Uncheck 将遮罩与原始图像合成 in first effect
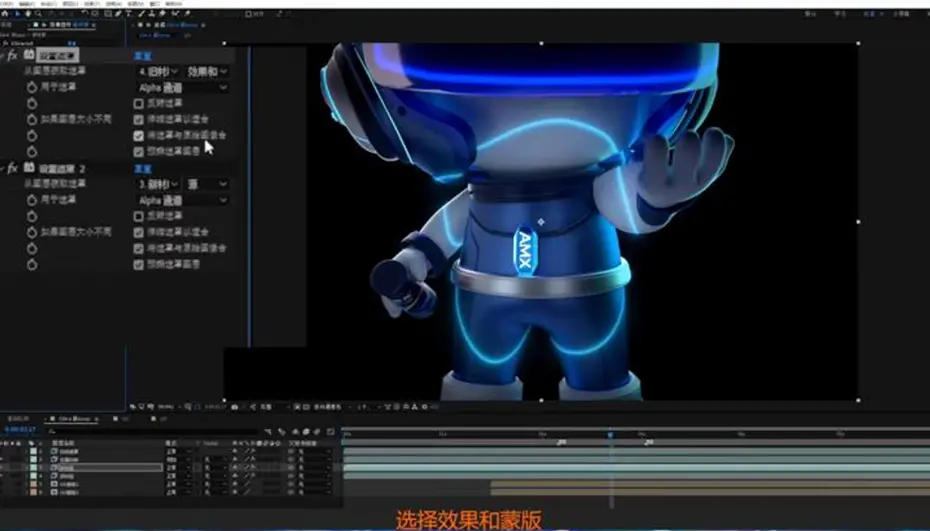 pos(139,136)
